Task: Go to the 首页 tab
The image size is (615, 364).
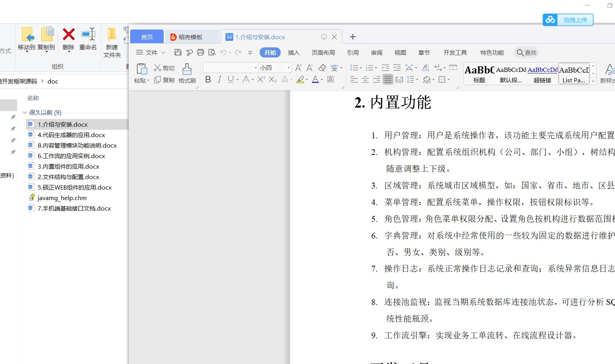Action: [147, 37]
